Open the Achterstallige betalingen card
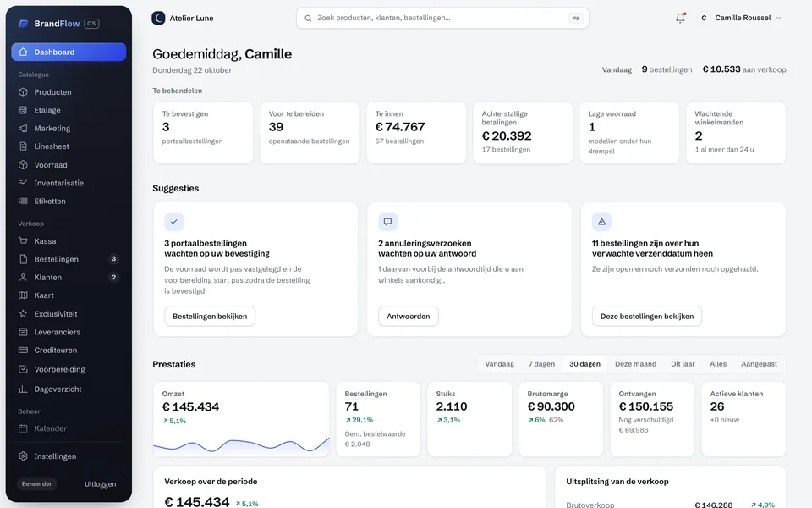 (523, 133)
